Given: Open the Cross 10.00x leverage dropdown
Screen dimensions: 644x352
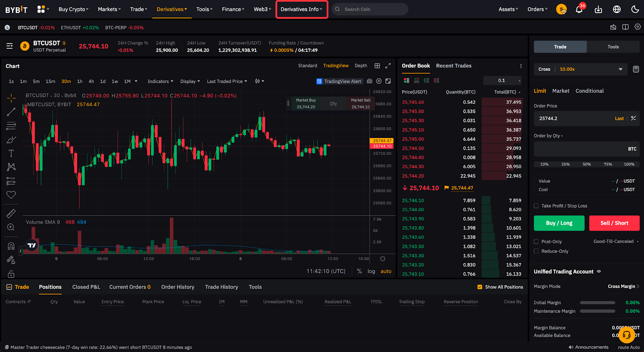Looking at the screenshot, I should (580, 69).
